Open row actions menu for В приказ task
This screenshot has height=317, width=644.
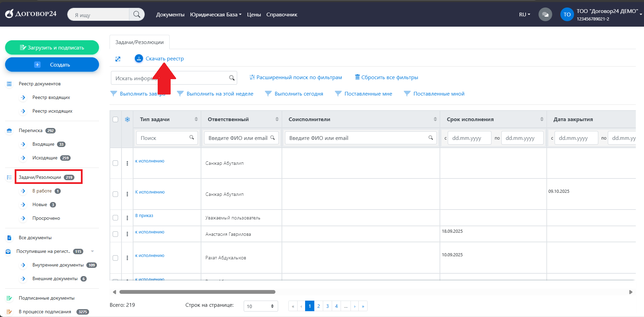point(127,218)
